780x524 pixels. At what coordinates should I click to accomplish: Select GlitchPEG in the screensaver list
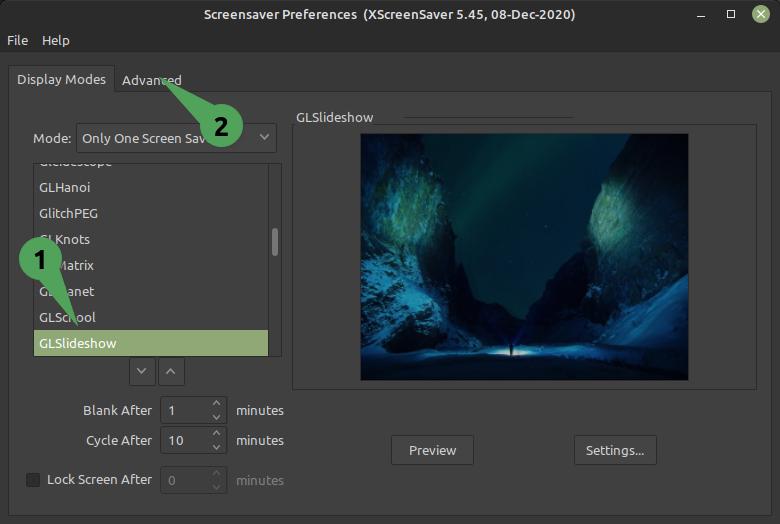pyautogui.click(x=151, y=213)
